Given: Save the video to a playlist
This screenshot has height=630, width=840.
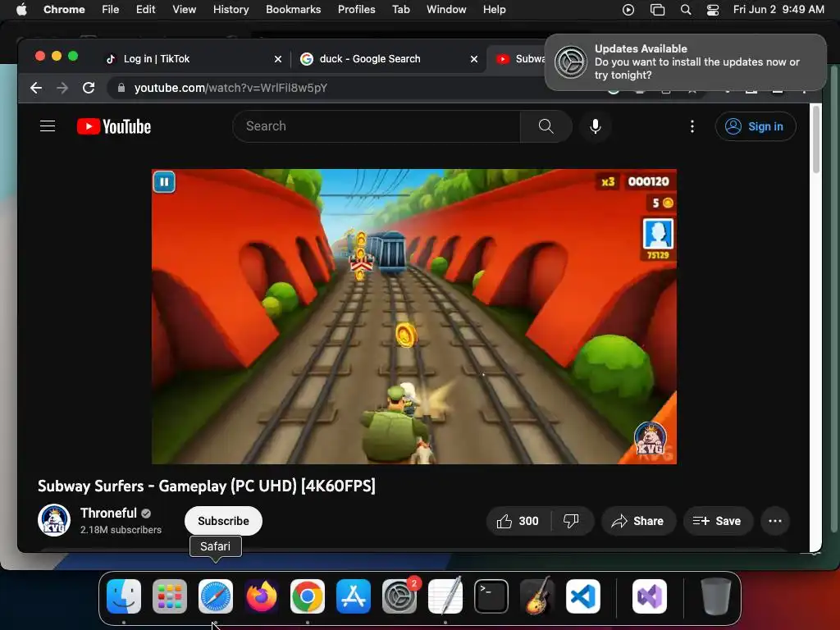Looking at the screenshot, I should (x=717, y=521).
